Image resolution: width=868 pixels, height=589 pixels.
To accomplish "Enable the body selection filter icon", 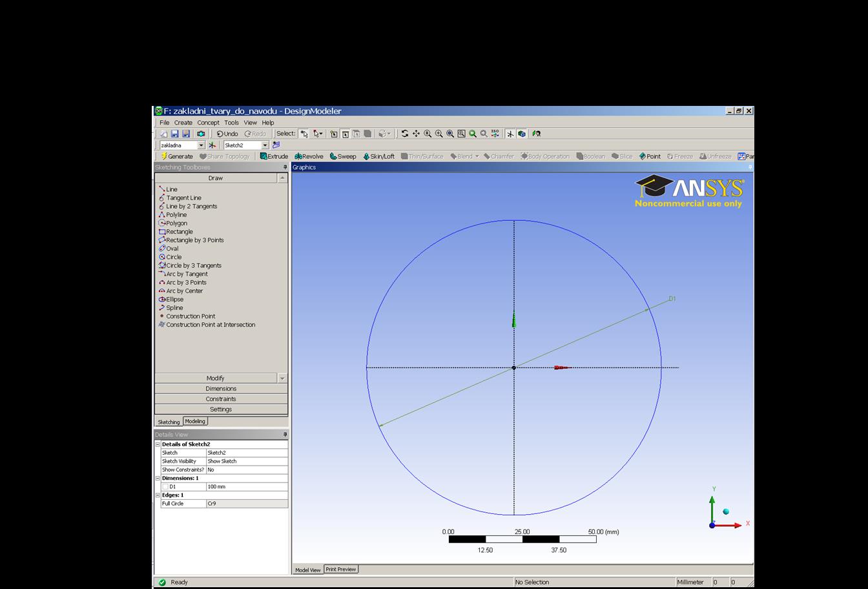I will coord(367,134).
